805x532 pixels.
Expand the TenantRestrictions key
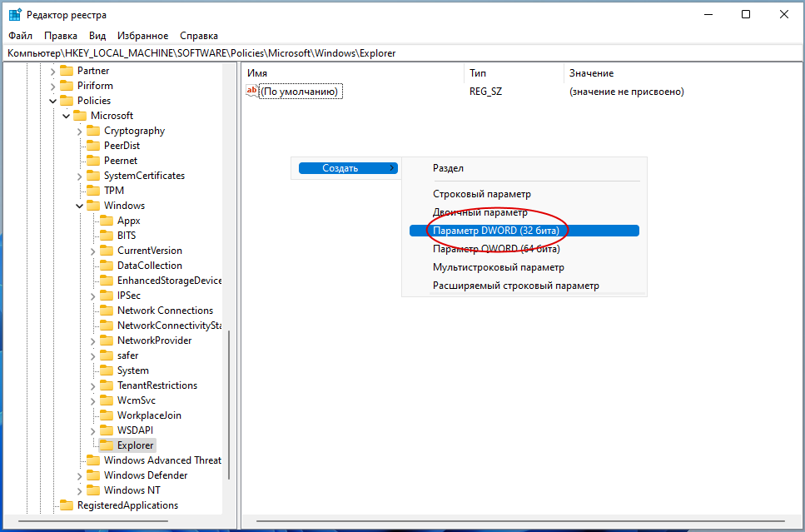pyautogui.click(x=93, y=385)
